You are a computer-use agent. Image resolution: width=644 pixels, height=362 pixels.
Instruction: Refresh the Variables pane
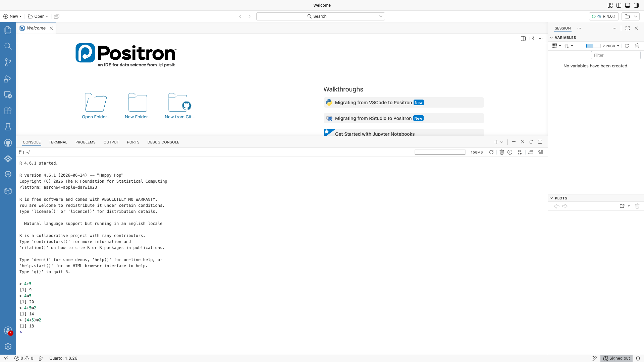(627, 46)
